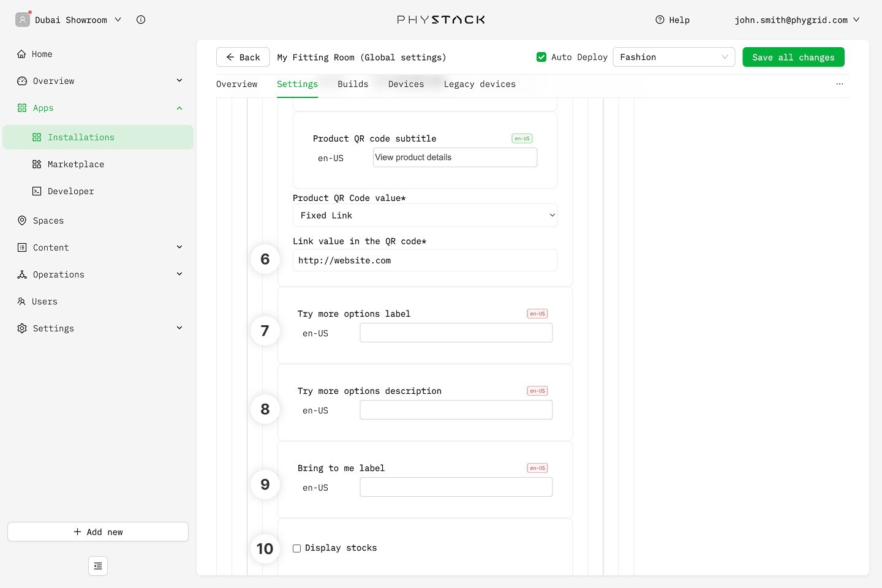Click the Overview gauge icon in sidebar
882x588 pixels.
pos(22,81)
